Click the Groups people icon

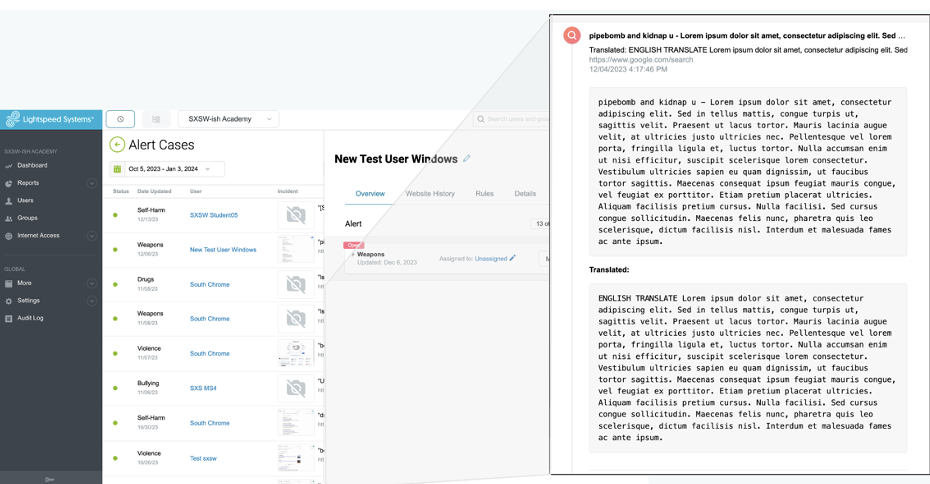pos(8,219)
